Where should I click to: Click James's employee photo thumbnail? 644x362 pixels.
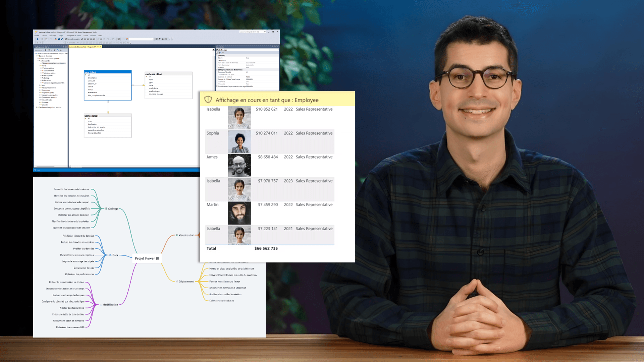pyautogui.click(x=239, y=165)
